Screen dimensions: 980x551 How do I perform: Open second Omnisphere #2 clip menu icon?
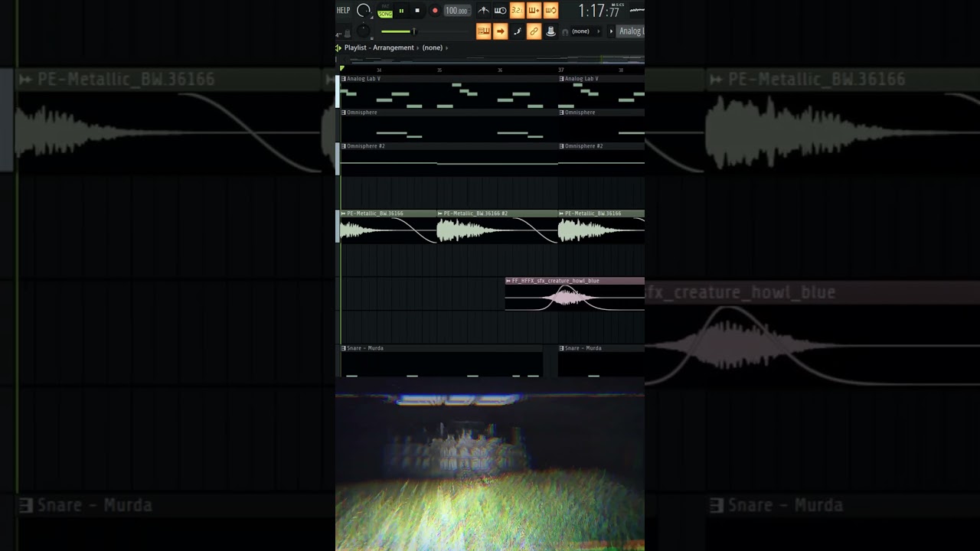click(561, 146)
